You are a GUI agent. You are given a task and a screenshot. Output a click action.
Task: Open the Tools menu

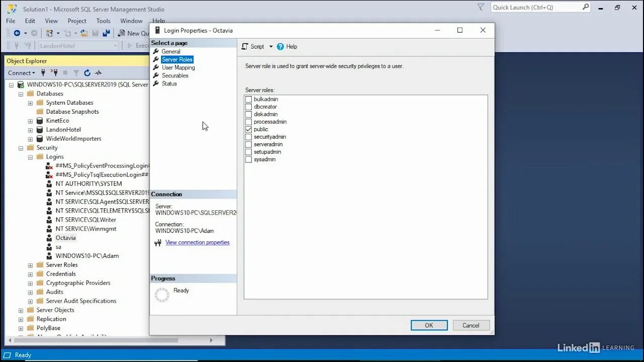[103, 21]
